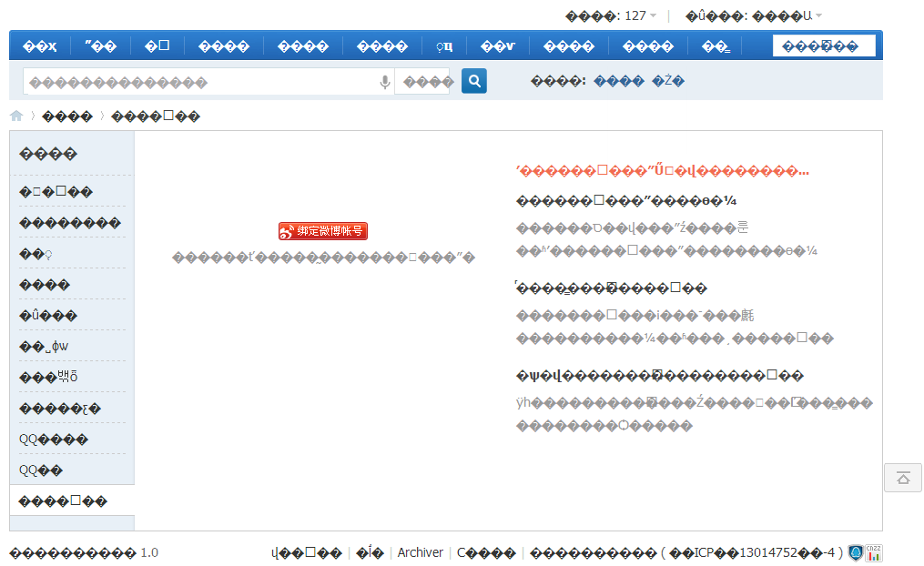Open the Archiver link in the footer
The width and height of the screenshot is (924, 566).
[421, 553]
